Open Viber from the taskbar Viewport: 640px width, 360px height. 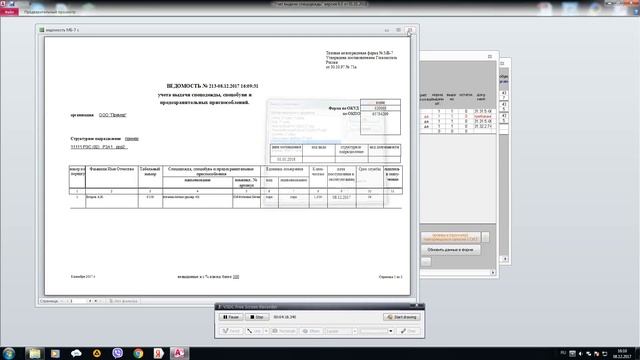pos(118,353)
